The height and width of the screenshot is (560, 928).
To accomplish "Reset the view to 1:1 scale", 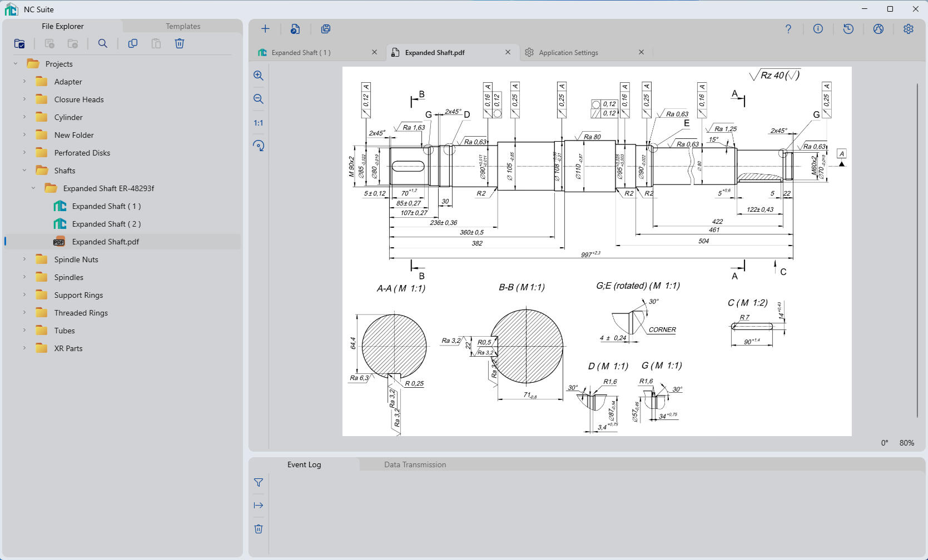I will tap(259, 123).
